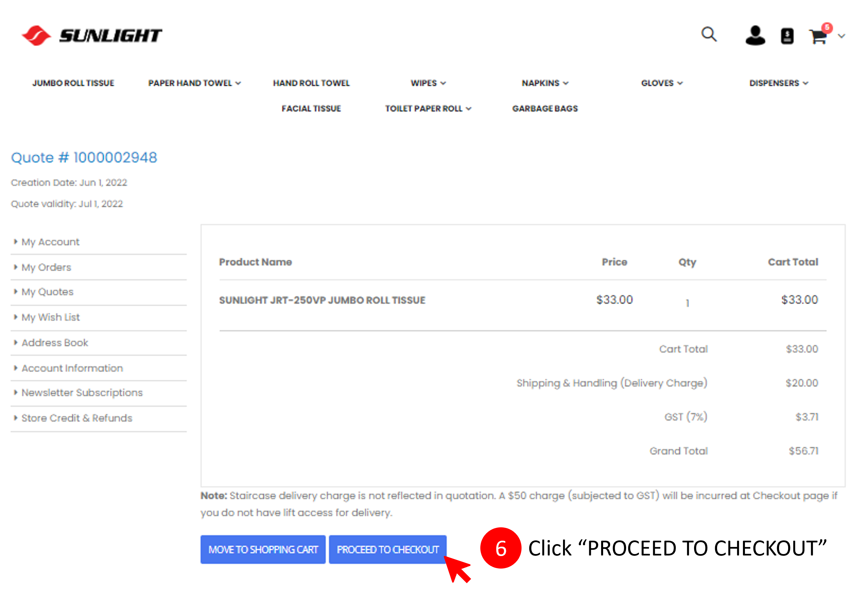
Task: Open the user account profile icon
Action: (x=755, y=36)
